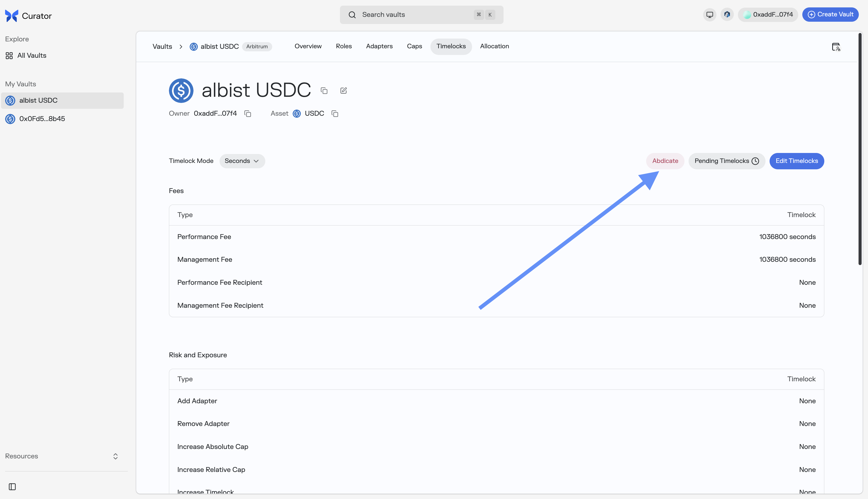Open Pending Timelocks
868x499 pixels.
point(726,161)
